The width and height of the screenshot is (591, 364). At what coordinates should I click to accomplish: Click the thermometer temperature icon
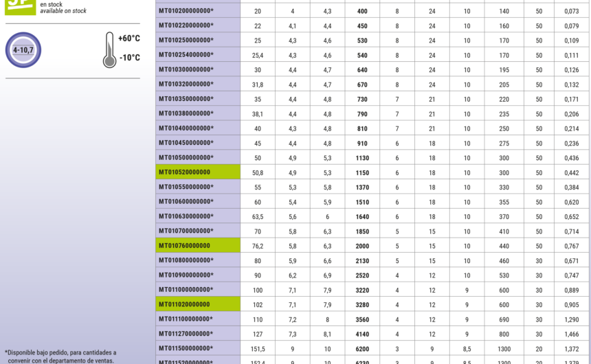point(109,50)
